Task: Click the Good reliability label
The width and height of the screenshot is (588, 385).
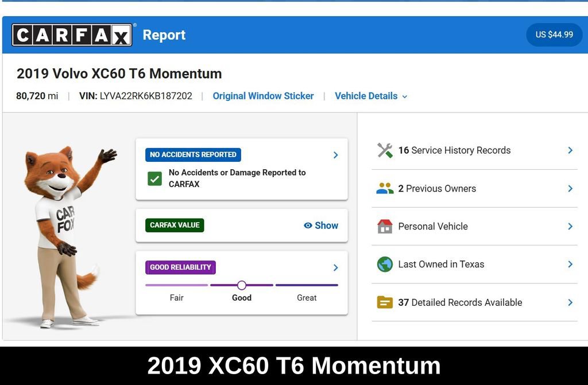Action: [x=242, y=298]
